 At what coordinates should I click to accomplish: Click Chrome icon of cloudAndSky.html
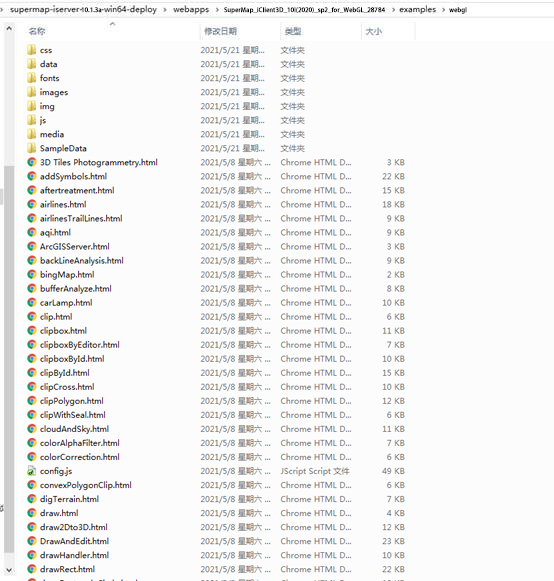coord(32,429)
